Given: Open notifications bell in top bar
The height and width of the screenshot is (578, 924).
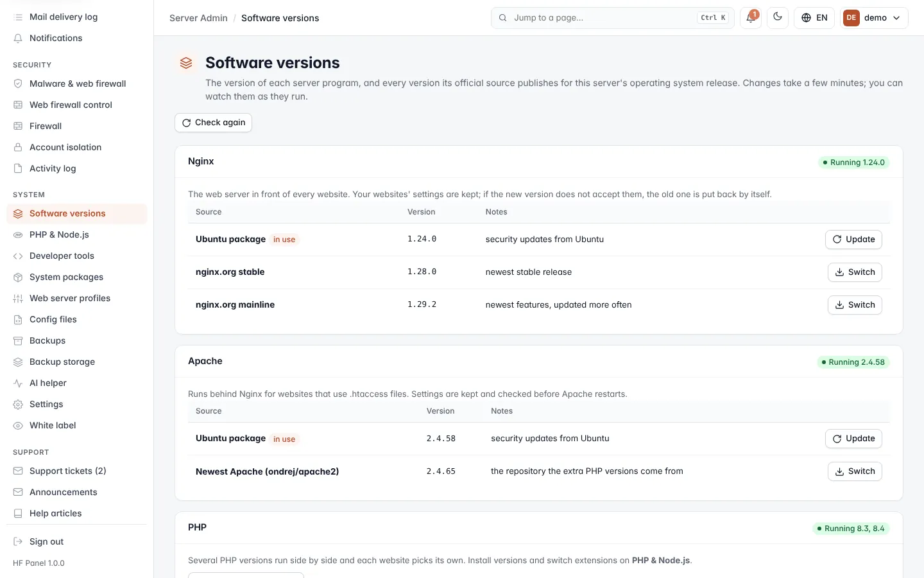Looking at the screenshot, I should [751, 18].
